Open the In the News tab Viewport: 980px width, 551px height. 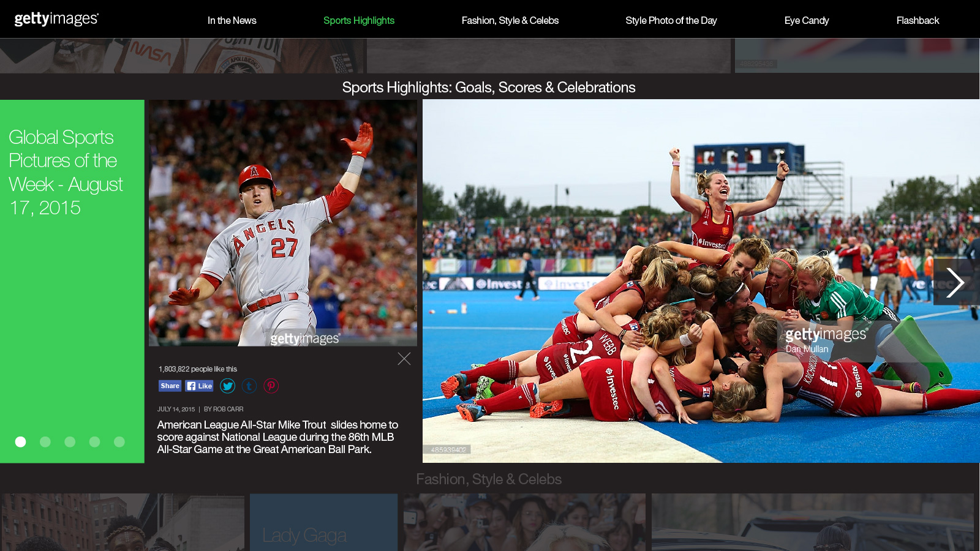point(232,20)
